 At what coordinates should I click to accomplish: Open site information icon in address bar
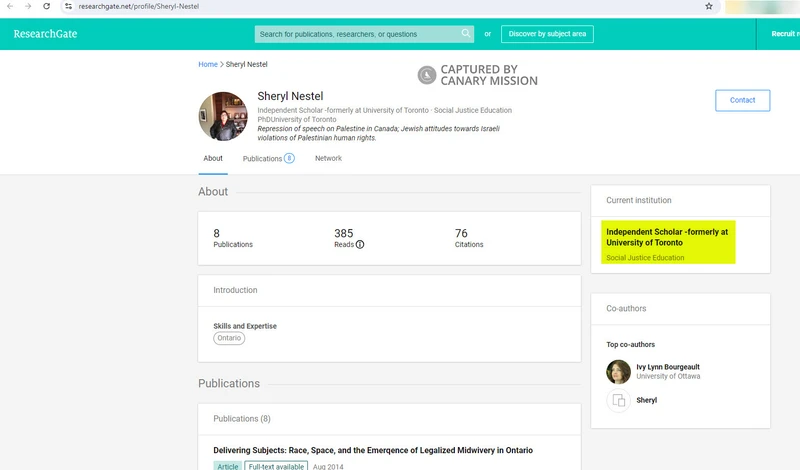click(68, 6)
